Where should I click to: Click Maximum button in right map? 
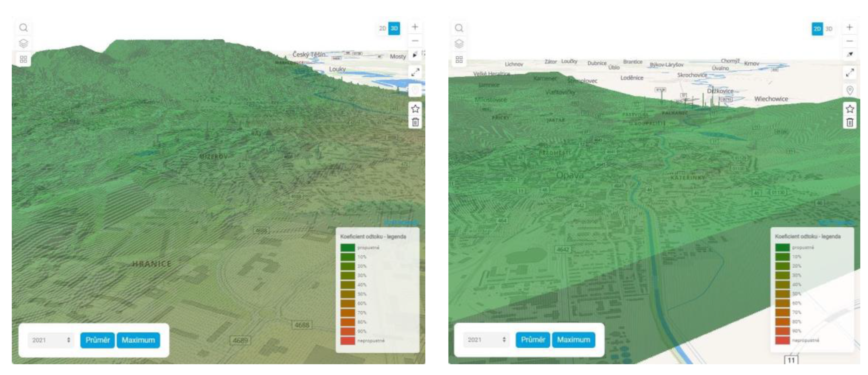573,340
